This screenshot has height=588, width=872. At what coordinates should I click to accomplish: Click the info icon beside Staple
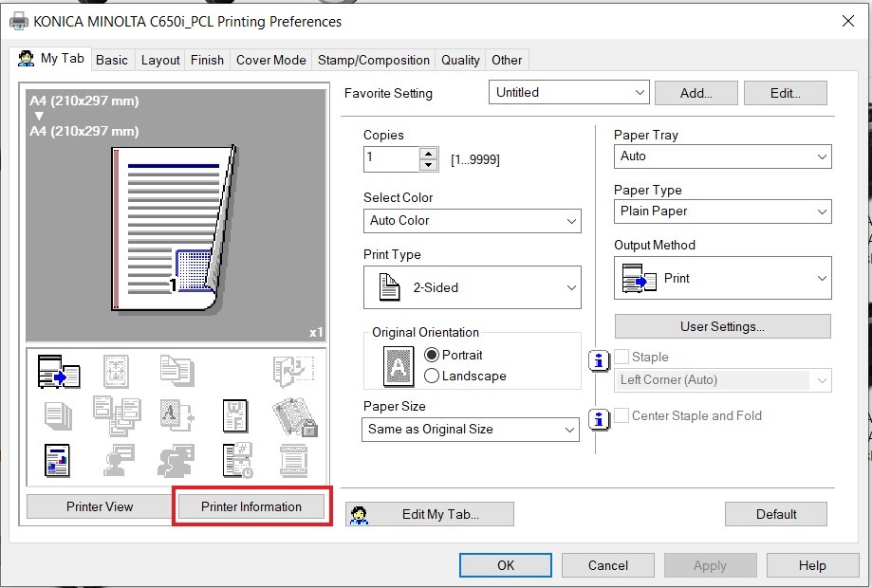[600, 360]
